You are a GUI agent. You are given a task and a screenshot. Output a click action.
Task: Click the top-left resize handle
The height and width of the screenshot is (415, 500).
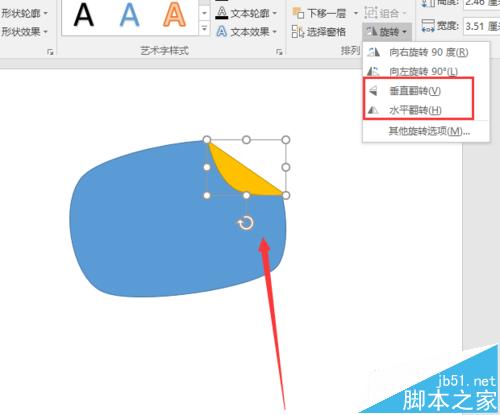pyautogui.click(x=207, y=140)
